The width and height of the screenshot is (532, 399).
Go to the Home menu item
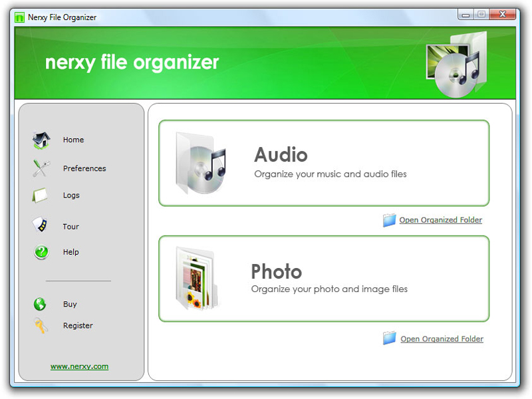pos(73,140)
